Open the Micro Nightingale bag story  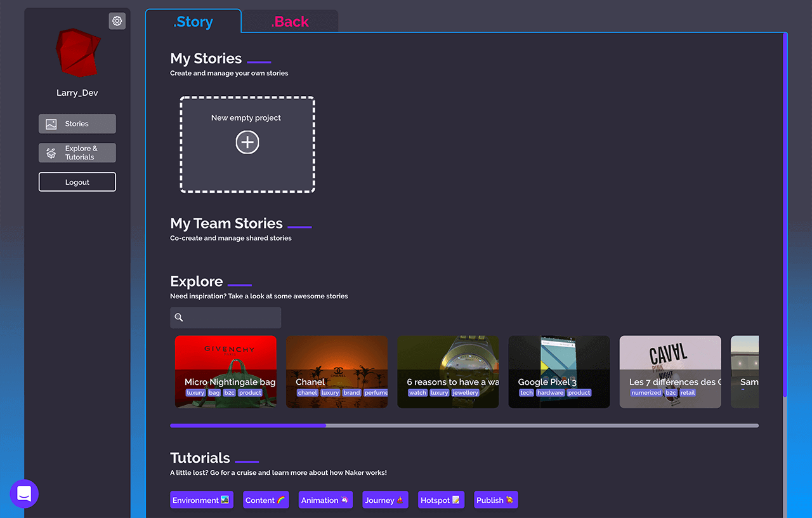pos(225,371)
